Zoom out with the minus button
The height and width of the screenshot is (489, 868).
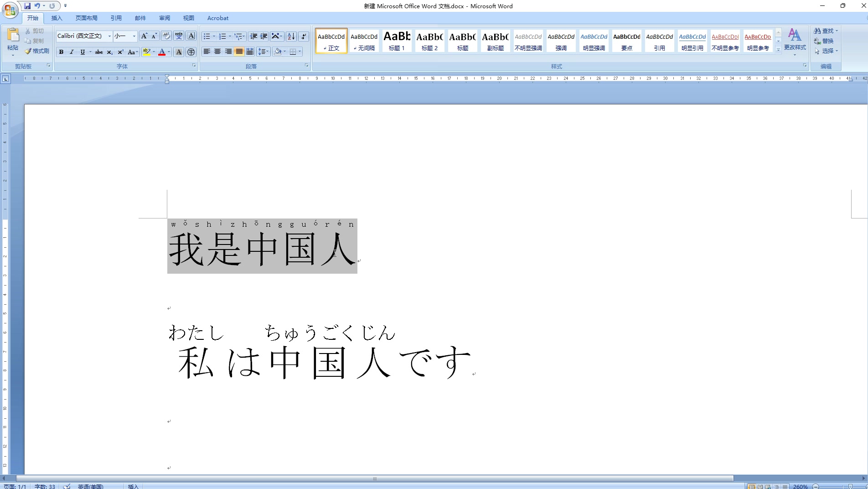[816, 486]
